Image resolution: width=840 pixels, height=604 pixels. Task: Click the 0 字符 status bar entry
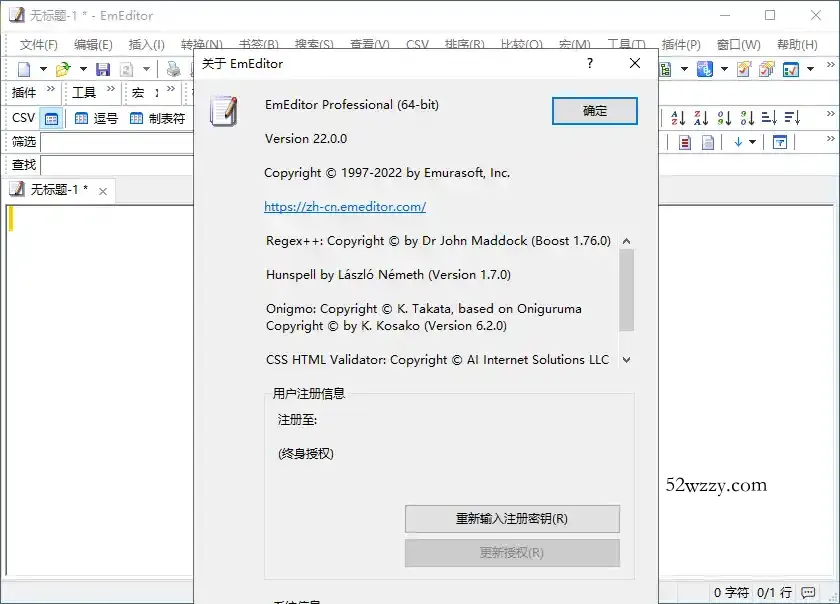pyautogui.click(x=731, y=592)
